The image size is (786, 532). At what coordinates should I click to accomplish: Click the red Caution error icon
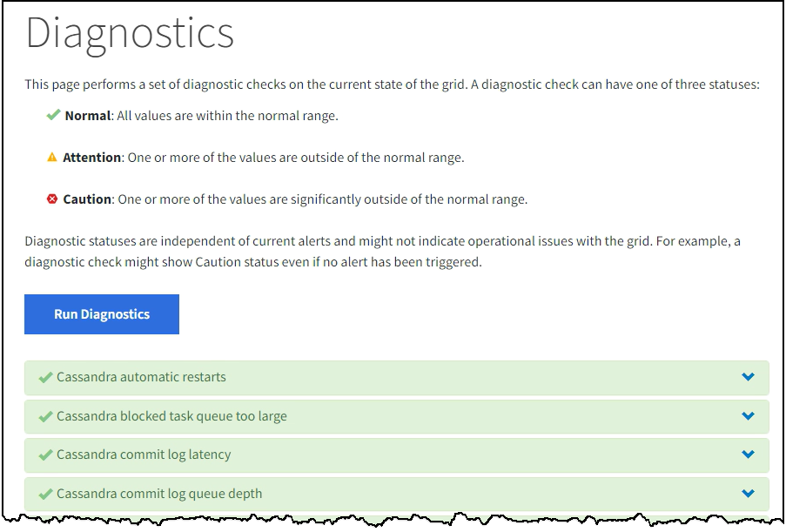click(52, 199)
